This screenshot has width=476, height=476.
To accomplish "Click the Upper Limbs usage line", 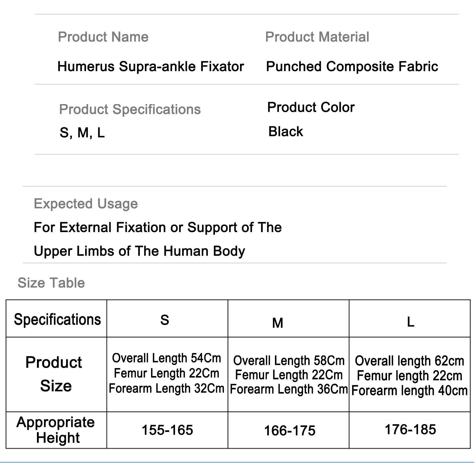I will point(139,251).
